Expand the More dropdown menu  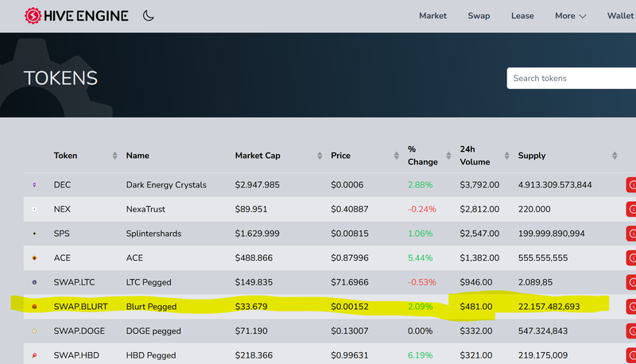570,16
